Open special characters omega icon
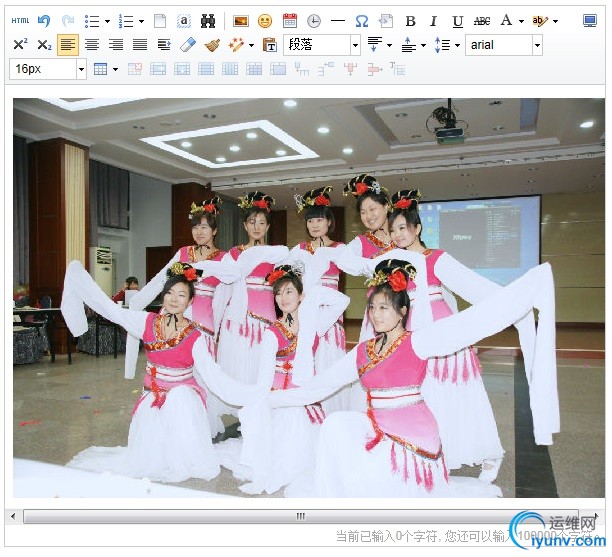 pyautogui.click(x=362, y=21)
